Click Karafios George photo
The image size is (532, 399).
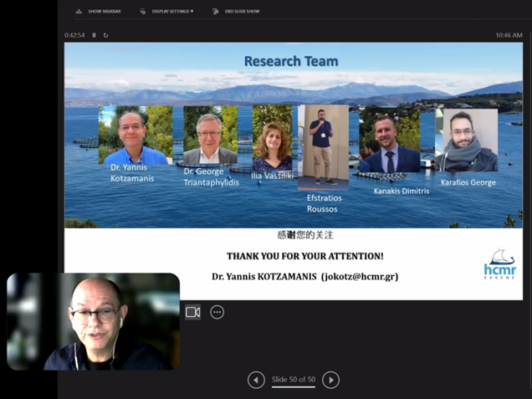467,140
